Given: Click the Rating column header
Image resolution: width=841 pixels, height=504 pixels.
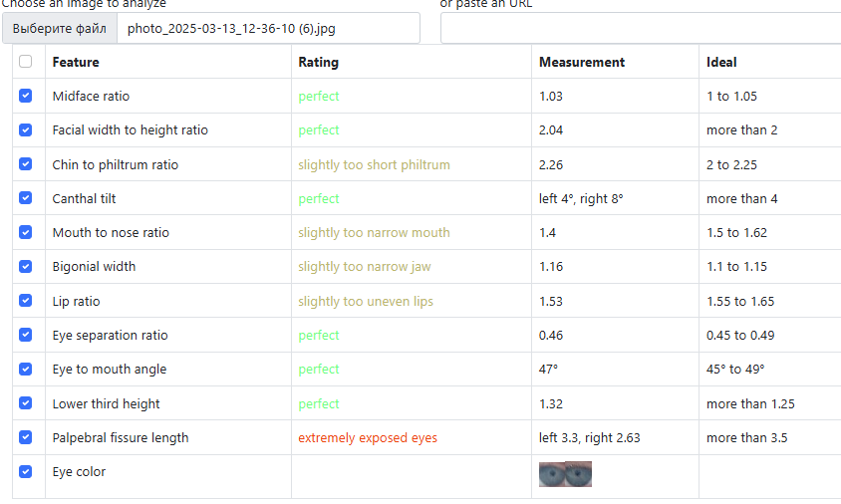Looking at the screenshot, I should coord(319,62).
